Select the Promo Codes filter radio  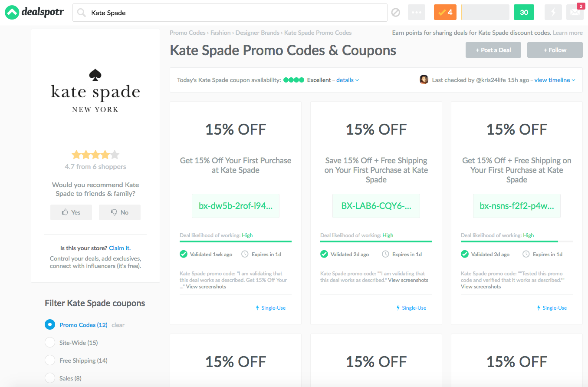pyautogui.click(x=50, y=324)
